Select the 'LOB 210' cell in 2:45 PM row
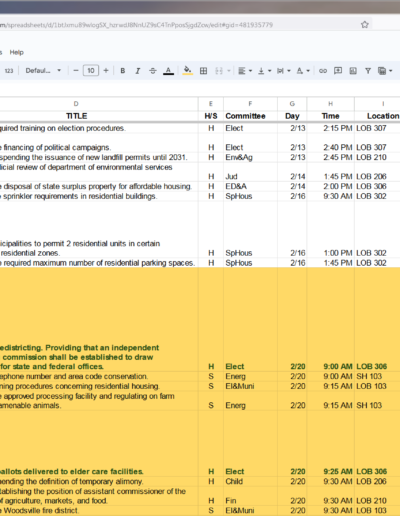400x516 pixels. point(377,157)
